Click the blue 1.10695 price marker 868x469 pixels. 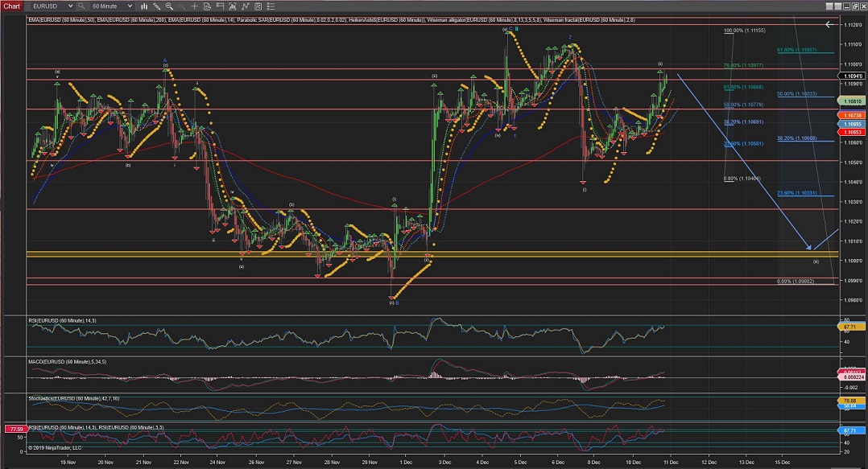pos(853,124)
